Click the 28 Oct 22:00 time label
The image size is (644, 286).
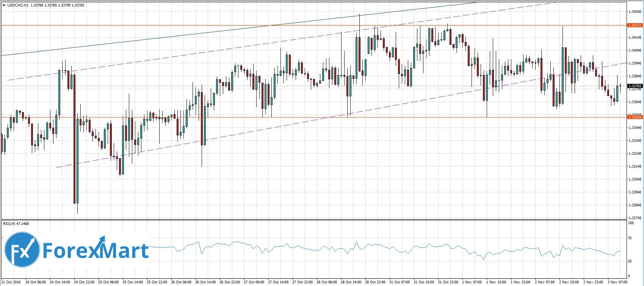(375, 282)
